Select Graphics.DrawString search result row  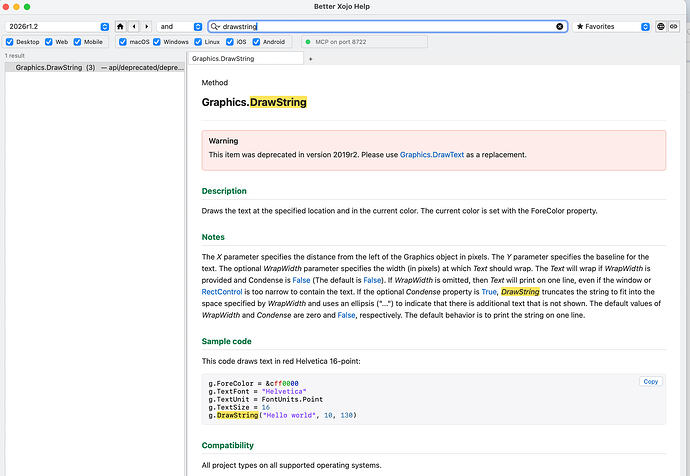click(95, 67)
